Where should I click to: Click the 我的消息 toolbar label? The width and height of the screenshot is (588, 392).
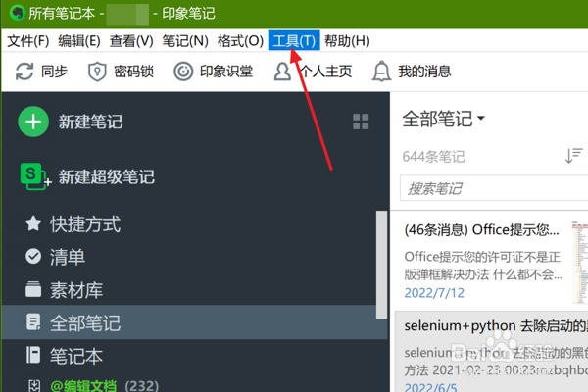(424, 72)
